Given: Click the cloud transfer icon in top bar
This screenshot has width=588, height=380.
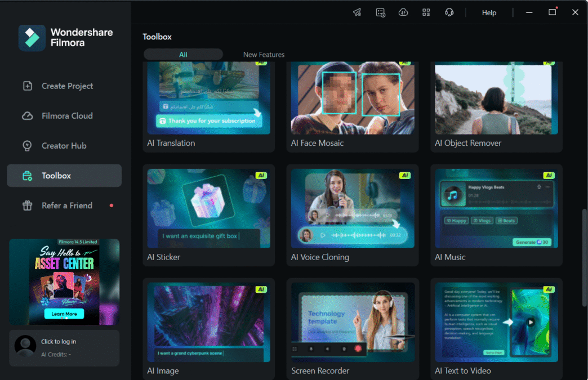Looking at the screenshot, I should [x=403, y=12].
